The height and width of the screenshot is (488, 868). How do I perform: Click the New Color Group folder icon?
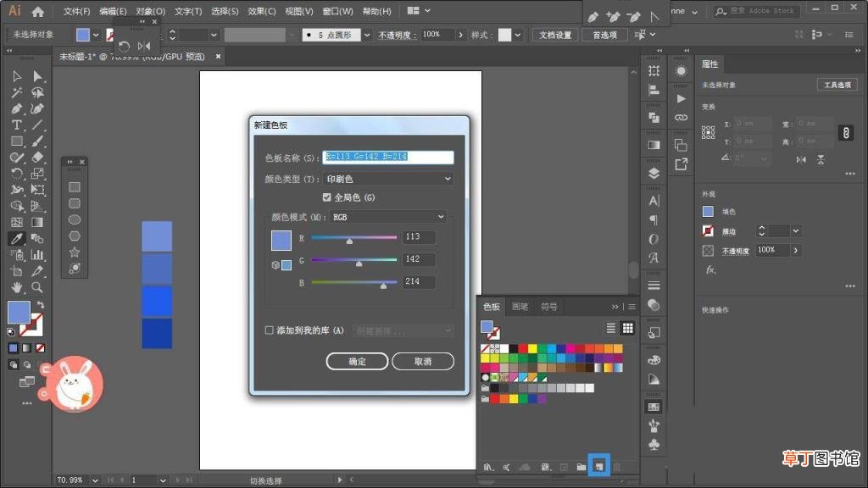581,467
